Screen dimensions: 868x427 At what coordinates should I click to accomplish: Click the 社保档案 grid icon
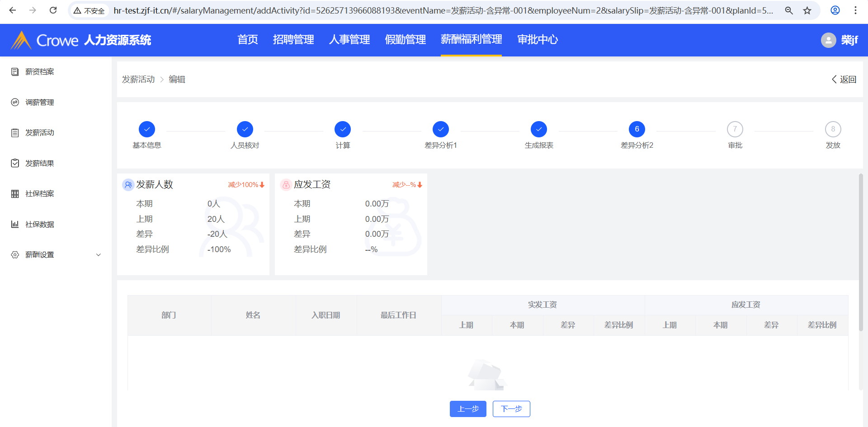pos(15,194)
